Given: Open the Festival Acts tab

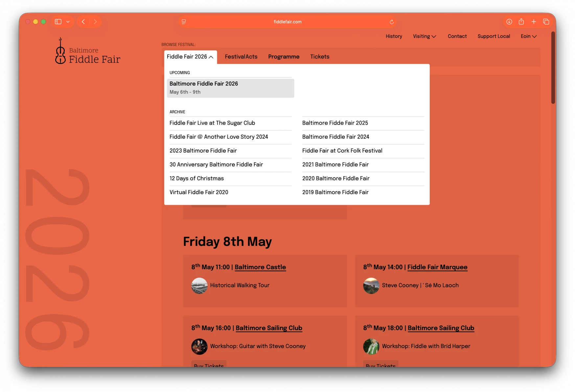Looking at the screenshot, I should point(241,57).
